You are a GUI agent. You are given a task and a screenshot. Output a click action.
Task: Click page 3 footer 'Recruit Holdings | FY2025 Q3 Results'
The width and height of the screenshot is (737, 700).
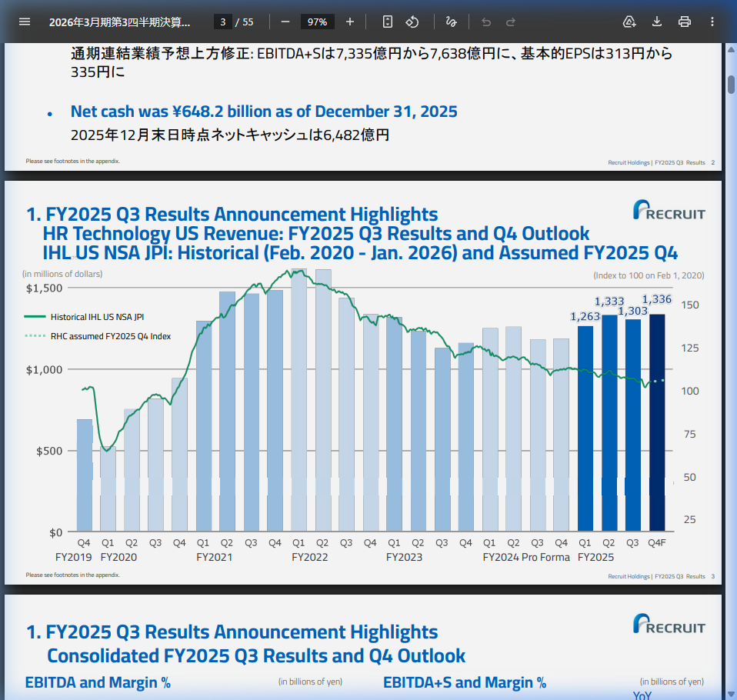(657, 576)
